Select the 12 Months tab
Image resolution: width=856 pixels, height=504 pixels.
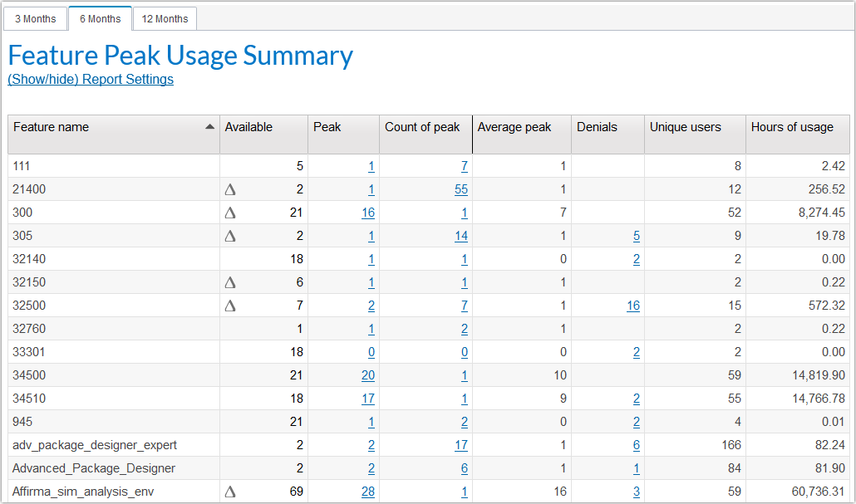coord(165,18)
